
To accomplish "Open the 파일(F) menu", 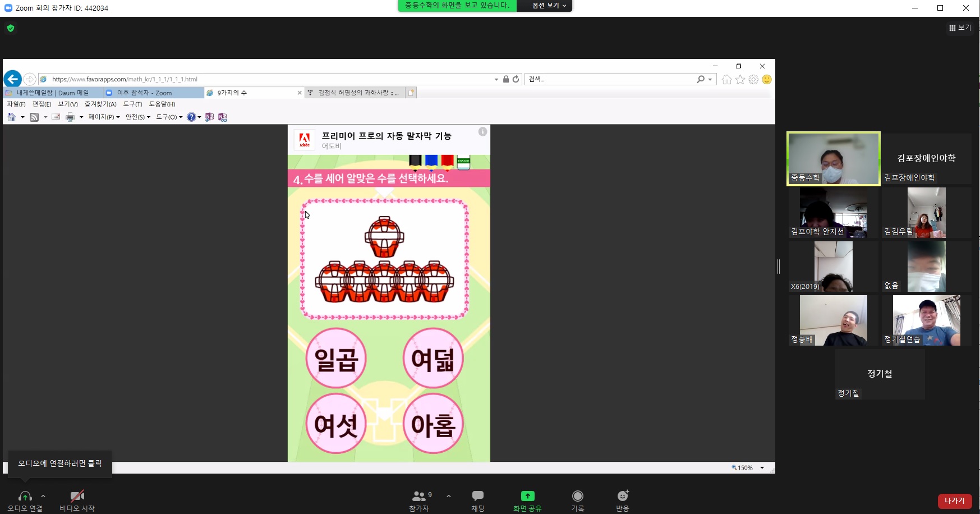I will tap(16, 104).
